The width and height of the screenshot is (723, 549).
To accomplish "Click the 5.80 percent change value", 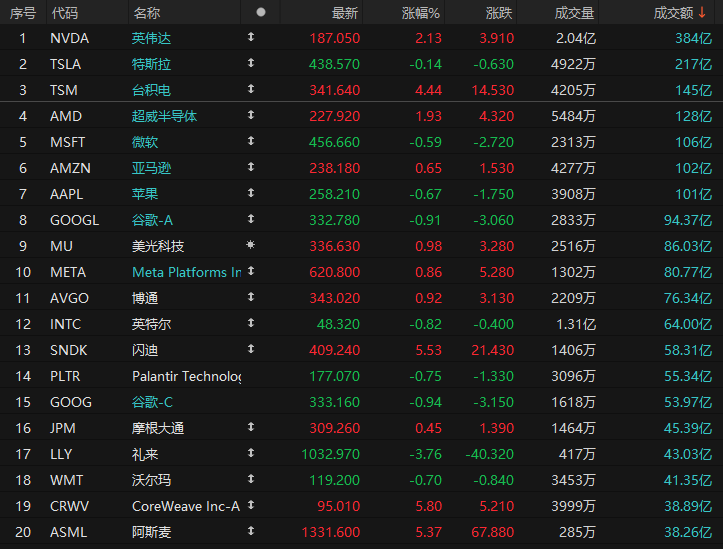I will [428, 507].
